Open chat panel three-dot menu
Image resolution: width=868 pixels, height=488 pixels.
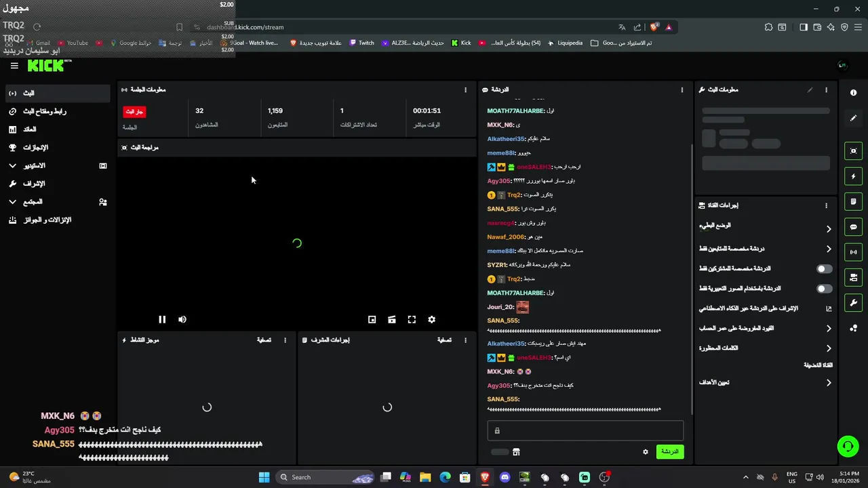tap(682, 89)
